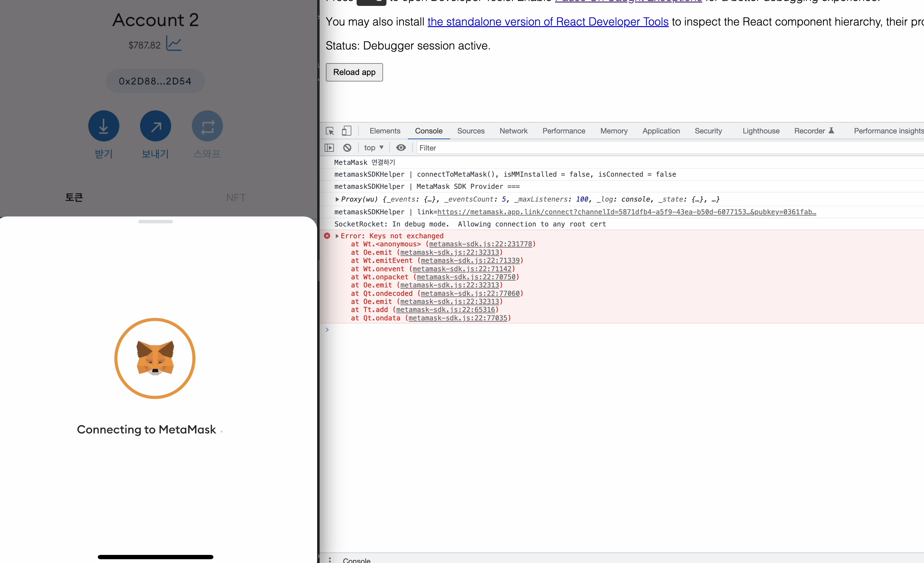The height and width of the screenshot is (563, 924).
Task: Clear the console with the ban icon
Action: click(347, 148)
